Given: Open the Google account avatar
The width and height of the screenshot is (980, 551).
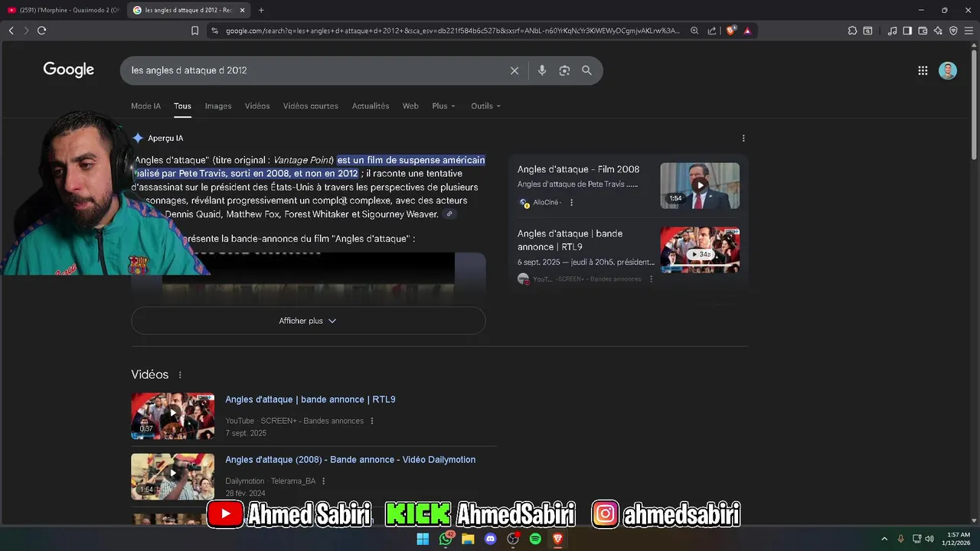Looking at the screenshot, I should [x=948, y=70].
